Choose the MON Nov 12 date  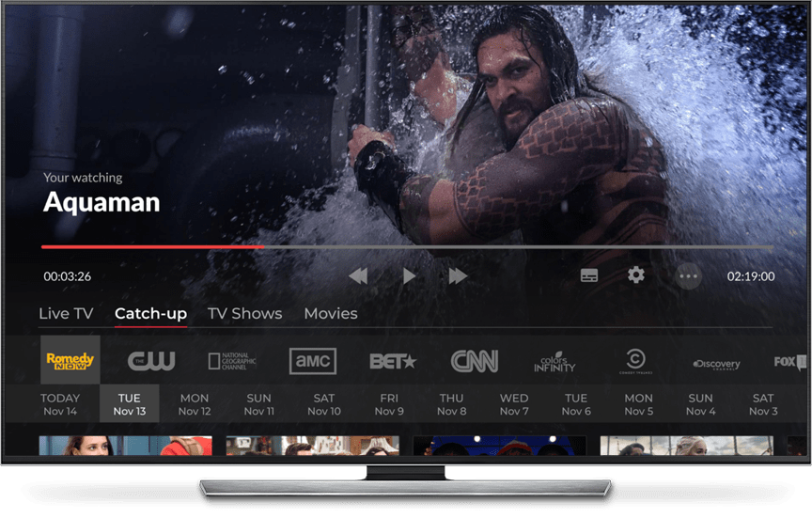click(195, 404)
